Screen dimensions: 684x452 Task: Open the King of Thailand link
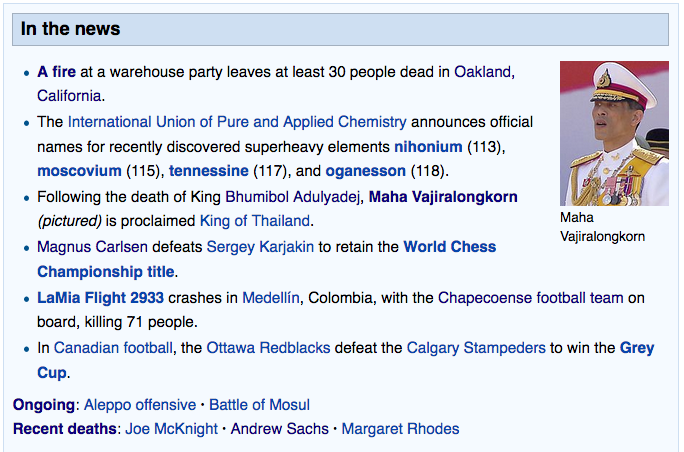[x=255, y=221]
